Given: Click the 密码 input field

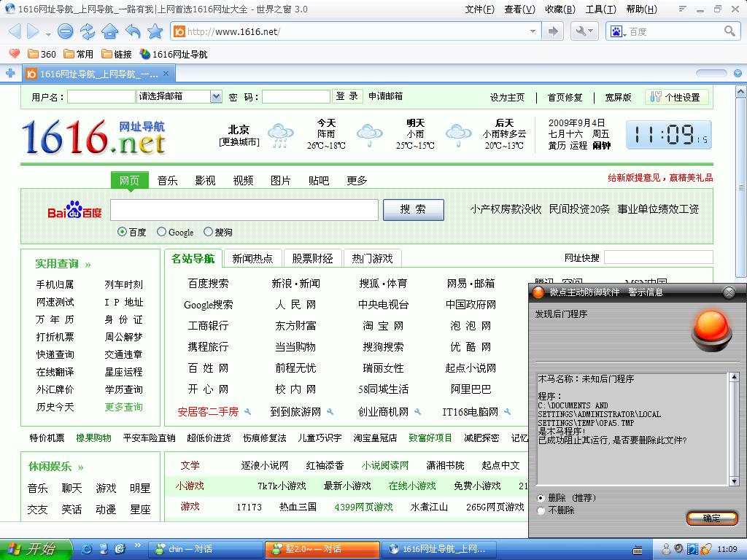Looking at the screenshot, I should point(296,97).
